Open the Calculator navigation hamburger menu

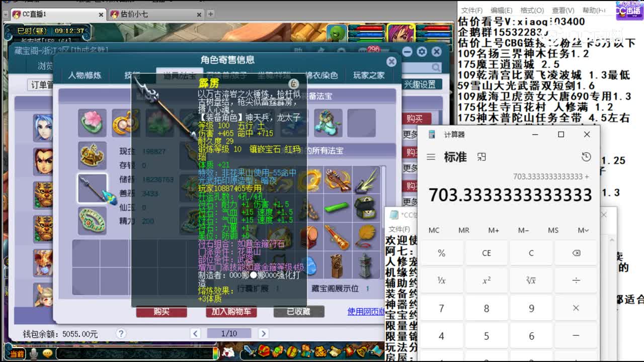[x=431, y=157]
